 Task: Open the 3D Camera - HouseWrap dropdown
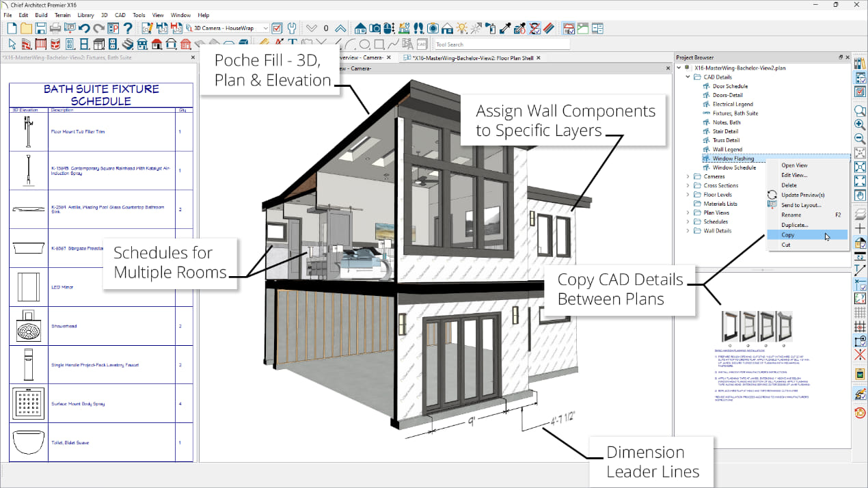265,28
